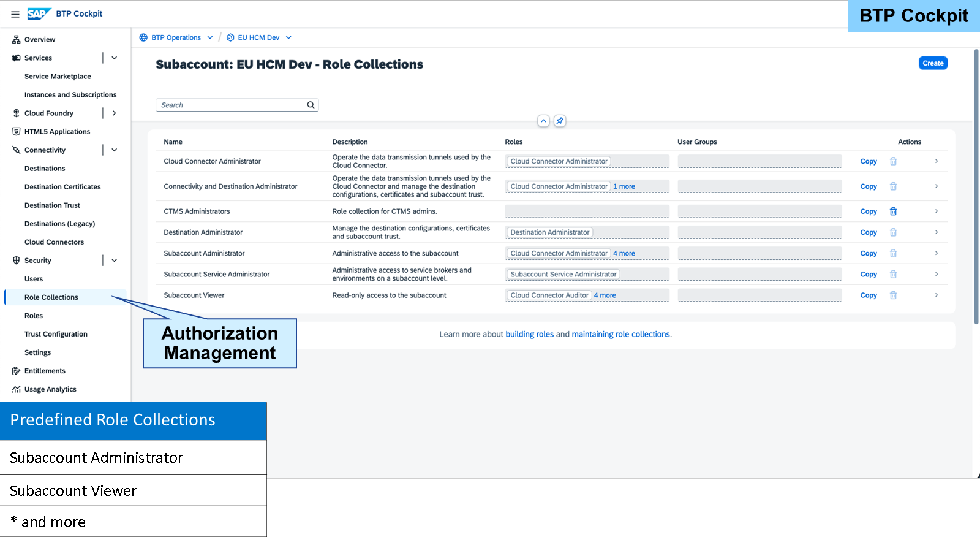This screenshot has height=537, width=980.
Task: Select Role Collections in sidebar
Action: click(x=51, y=297)
